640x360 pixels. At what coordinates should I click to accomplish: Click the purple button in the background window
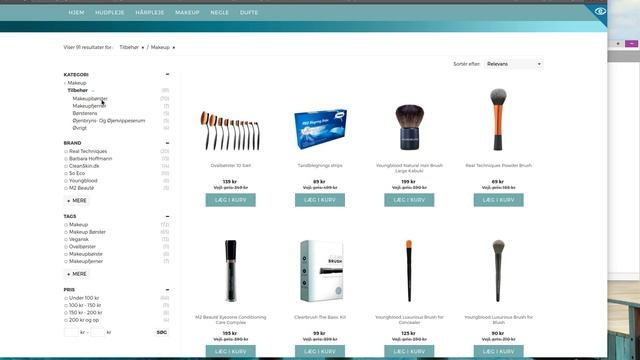click(631, 44)
